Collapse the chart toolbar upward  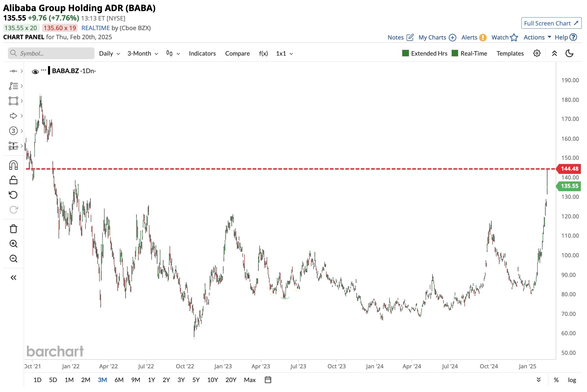[x=554, y=53]
